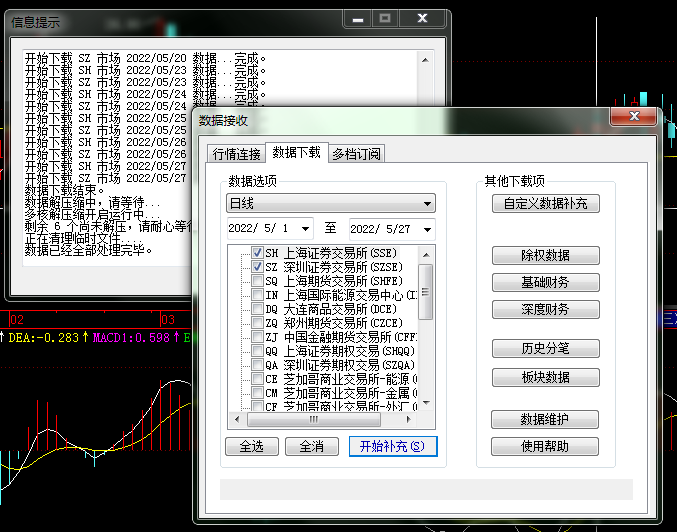
Task: Click log line 数据已经全部处理完毕
Action: point(89,250)
